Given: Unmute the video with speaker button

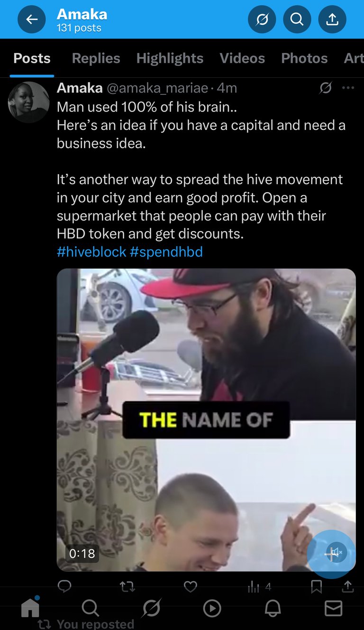Looking at the screenshot, I should pyautogui.click(x=333, y=553).
